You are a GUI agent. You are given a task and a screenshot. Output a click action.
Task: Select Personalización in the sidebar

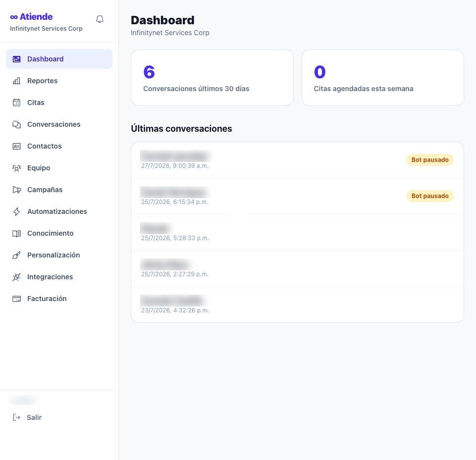(59, 255)
